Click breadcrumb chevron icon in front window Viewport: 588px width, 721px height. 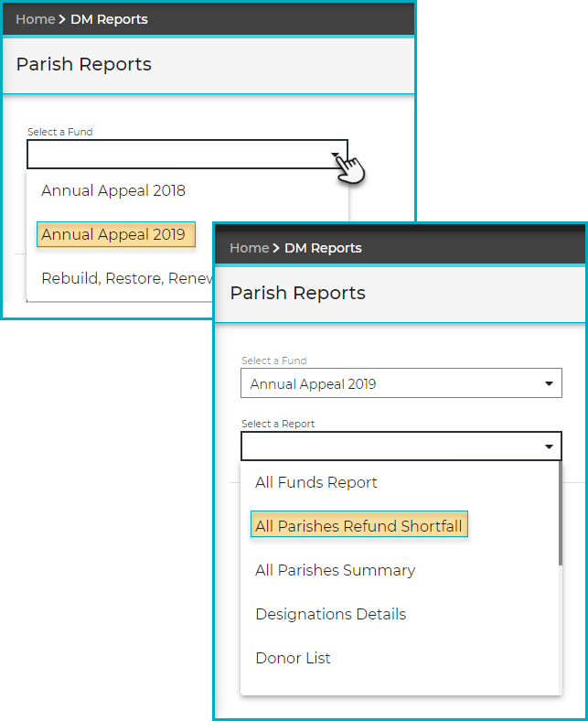pyautogui.click(x=276, y=248)
